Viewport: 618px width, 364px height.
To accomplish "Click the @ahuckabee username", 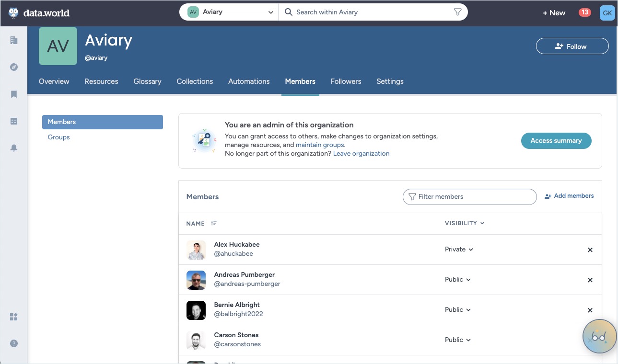I will coord(233,253).
